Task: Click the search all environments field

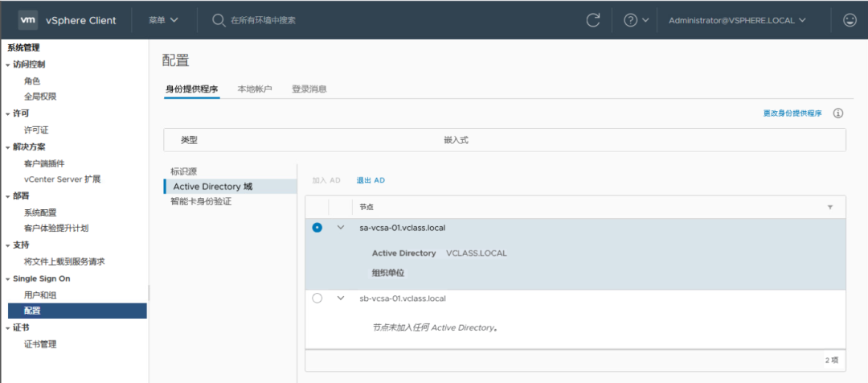Action: pyautogui.click(x=321, y=20)
